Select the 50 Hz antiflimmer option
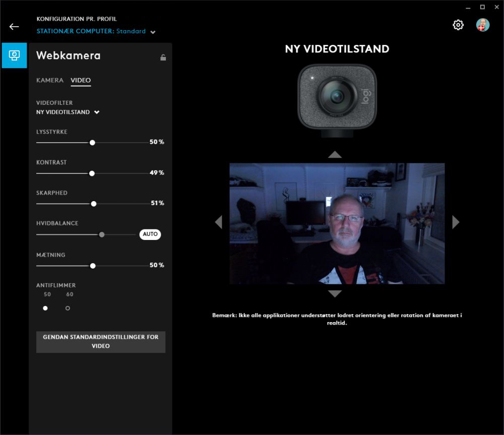 click(x=45, y=308)
